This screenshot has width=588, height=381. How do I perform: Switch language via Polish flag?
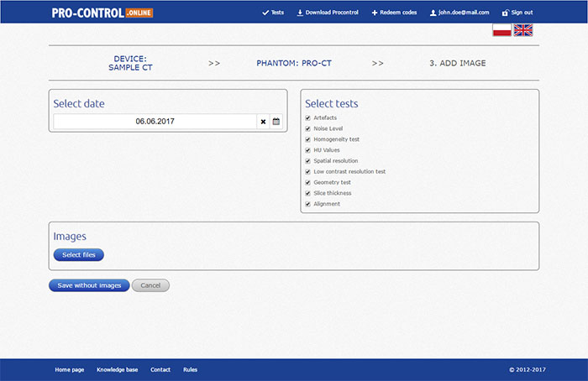pos(501,30)
